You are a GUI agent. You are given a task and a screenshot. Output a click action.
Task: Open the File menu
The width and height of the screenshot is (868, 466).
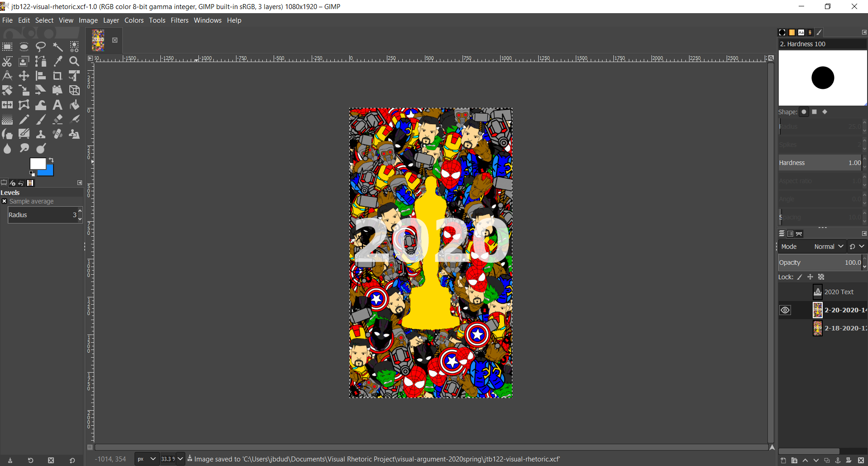(7, 20)
